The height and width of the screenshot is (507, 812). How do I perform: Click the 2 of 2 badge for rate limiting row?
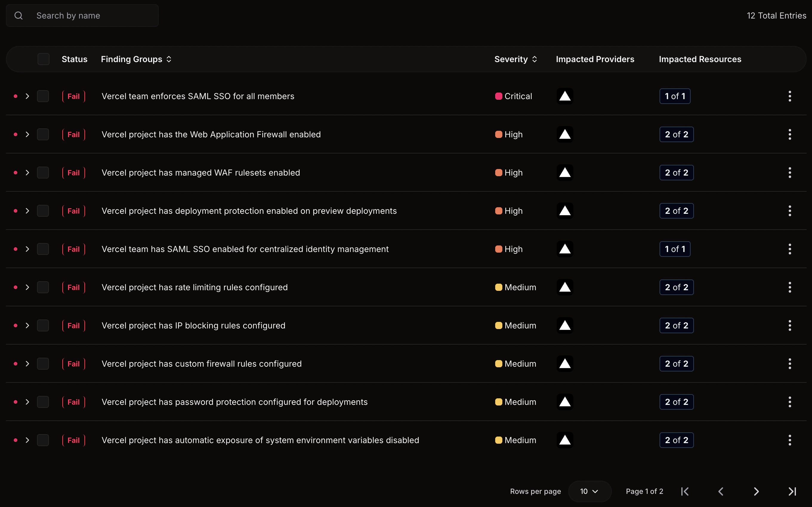click(676, 287)
